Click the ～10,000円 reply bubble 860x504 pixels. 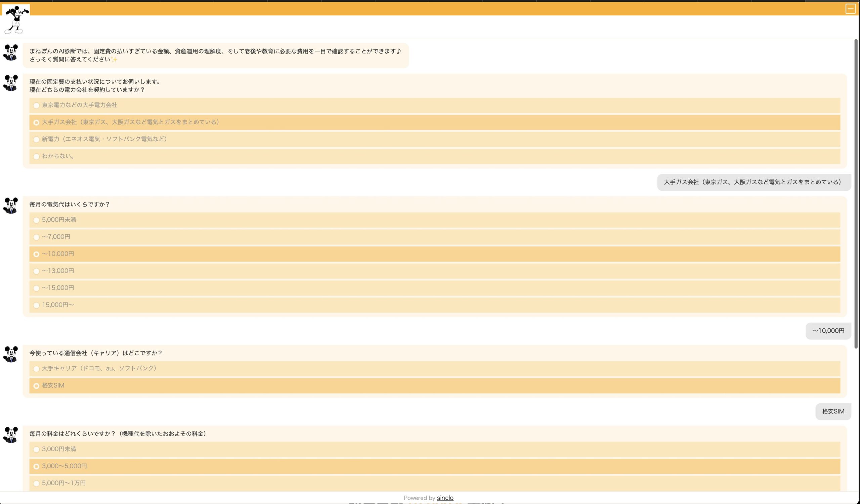tap(828, 331)
